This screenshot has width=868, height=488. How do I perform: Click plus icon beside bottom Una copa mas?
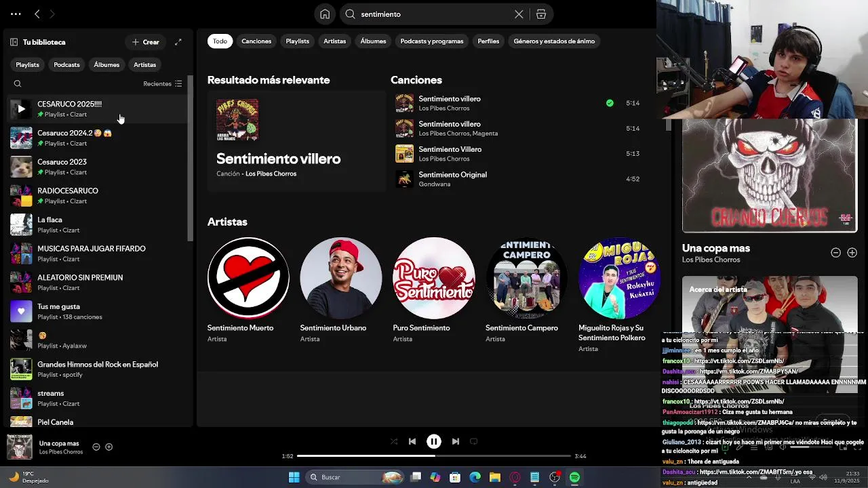108,447
